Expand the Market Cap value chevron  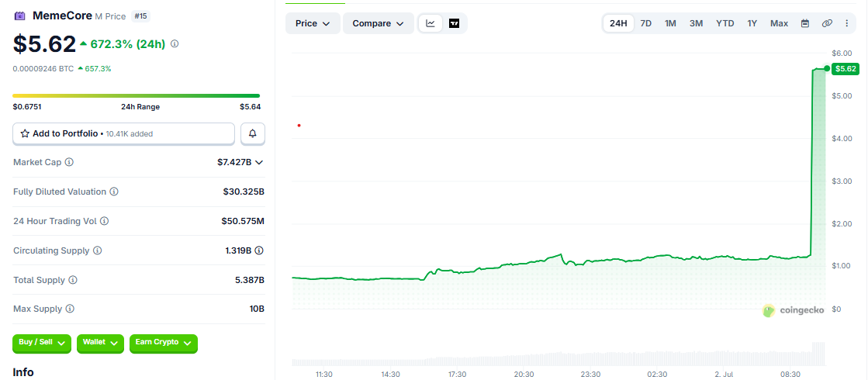coord(259,162)
